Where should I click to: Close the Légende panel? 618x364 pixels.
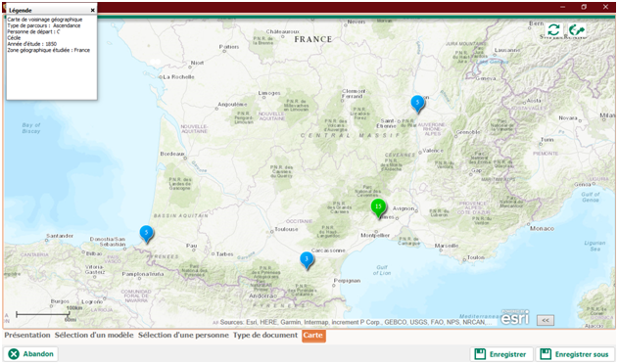(x=93, y=10)
